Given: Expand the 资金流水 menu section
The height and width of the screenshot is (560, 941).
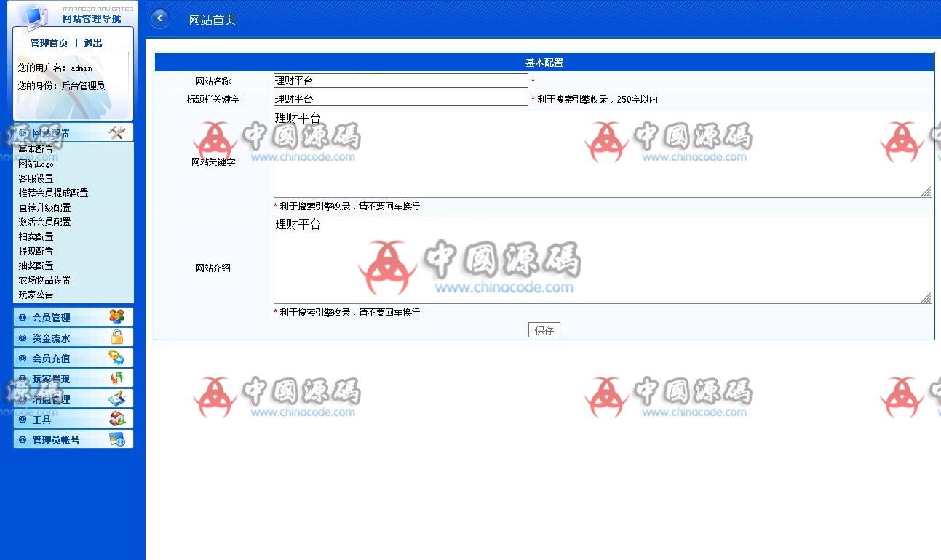Looking at the screenshot, I should click(52, 338).
